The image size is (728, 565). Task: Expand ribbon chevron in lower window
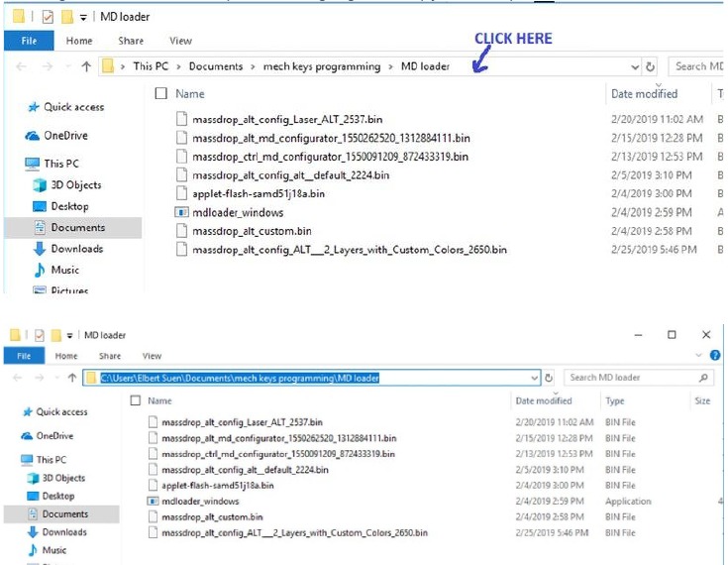pos(698,356)
